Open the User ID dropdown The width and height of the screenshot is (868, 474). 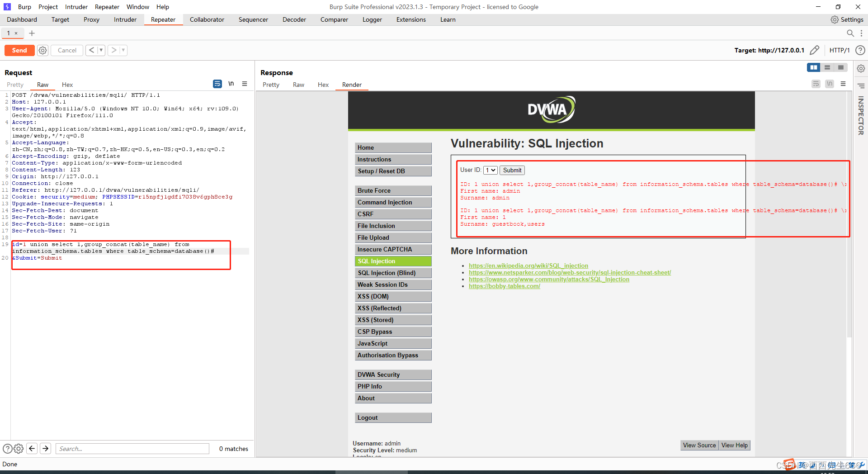pyautogui.click(x=491, y=170)
